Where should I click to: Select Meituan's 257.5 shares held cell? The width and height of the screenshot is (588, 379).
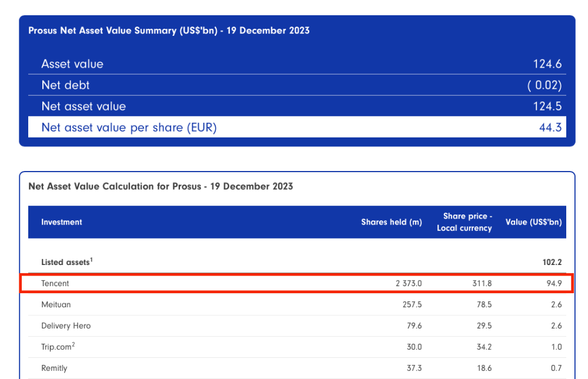(409, 304)
